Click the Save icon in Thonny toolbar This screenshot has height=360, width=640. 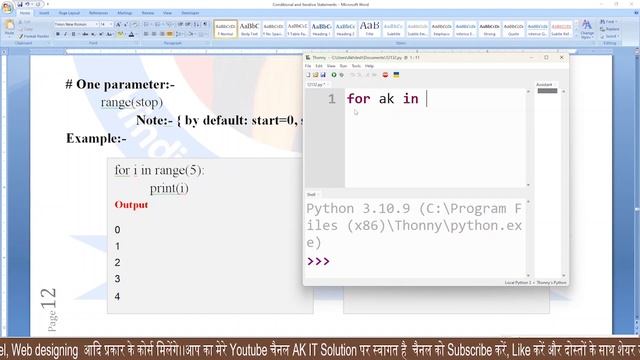323,75
